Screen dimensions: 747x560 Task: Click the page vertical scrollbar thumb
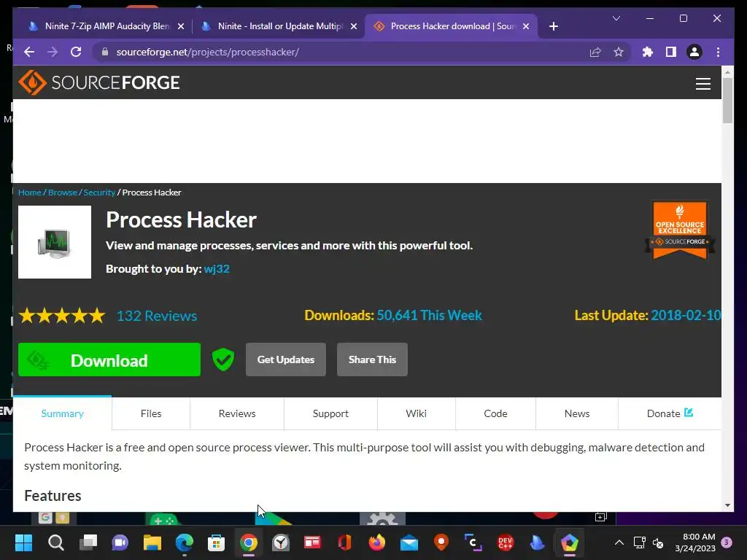click(727, 101)
